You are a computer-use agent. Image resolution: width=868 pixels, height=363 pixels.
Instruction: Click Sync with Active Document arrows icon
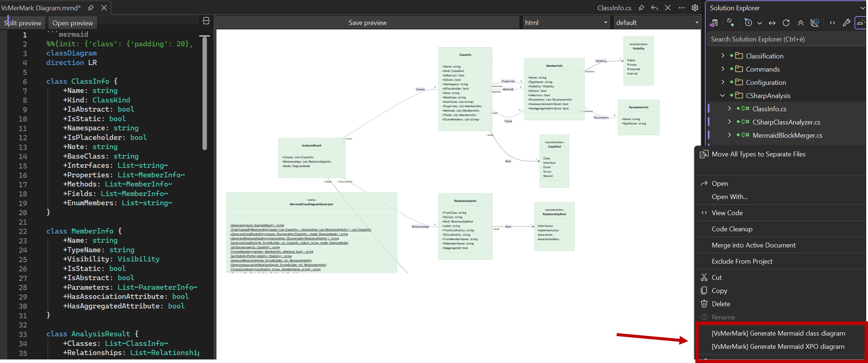pyautogui.click(x=772, y=23)
